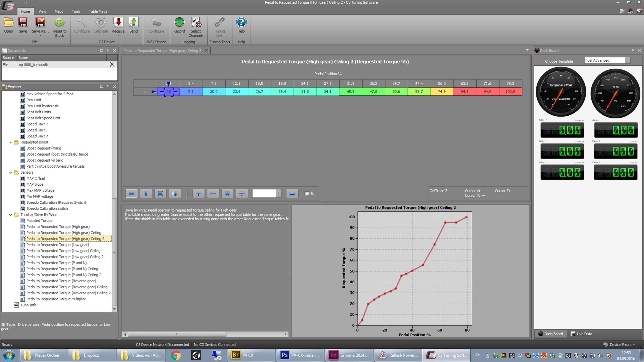Select the Modeled Torque tree item
644x362 pixels.
click(x=39, y=221)
